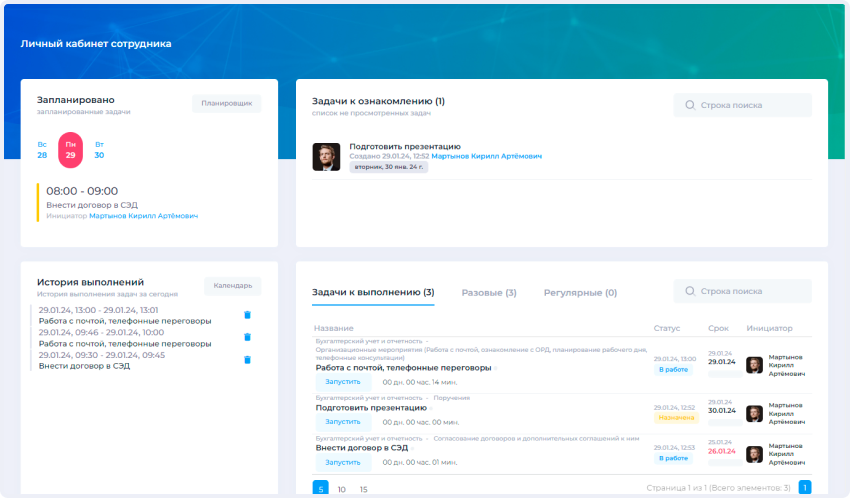Set page size to 5 items

320,489
